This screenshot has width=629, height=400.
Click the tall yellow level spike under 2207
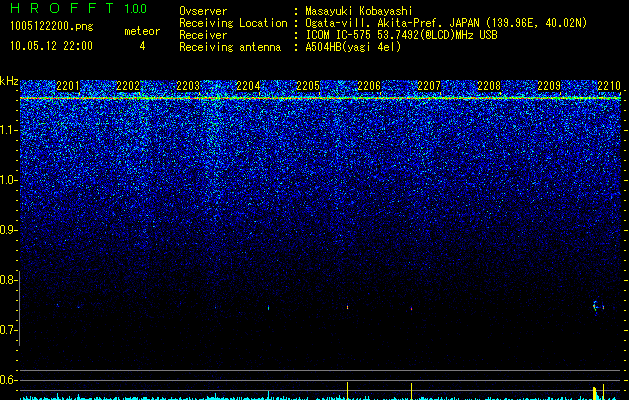tap(411, 391)
